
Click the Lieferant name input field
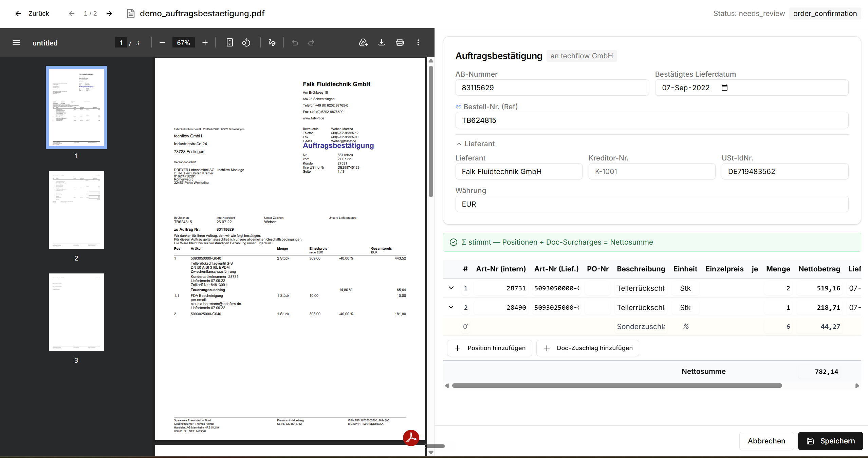519,171
